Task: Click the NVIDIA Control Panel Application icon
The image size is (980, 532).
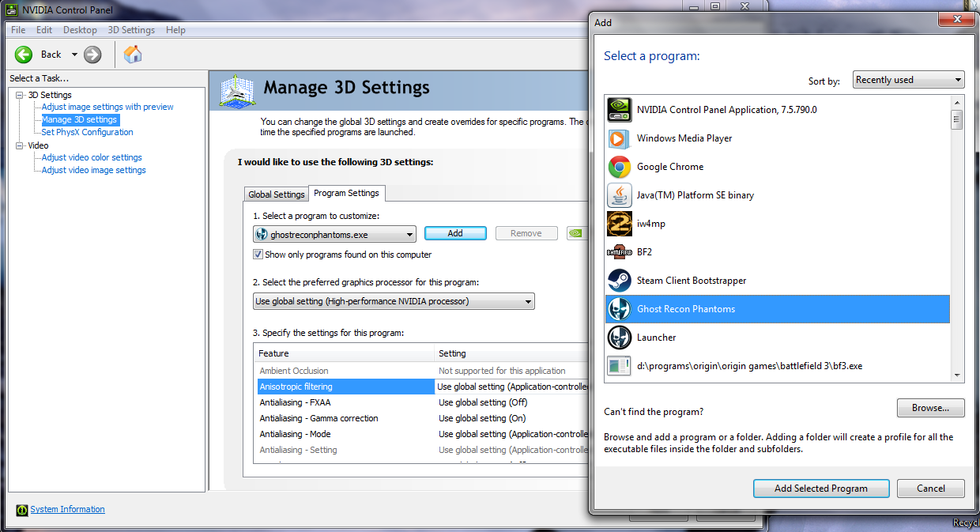Action: pos(619,110)
